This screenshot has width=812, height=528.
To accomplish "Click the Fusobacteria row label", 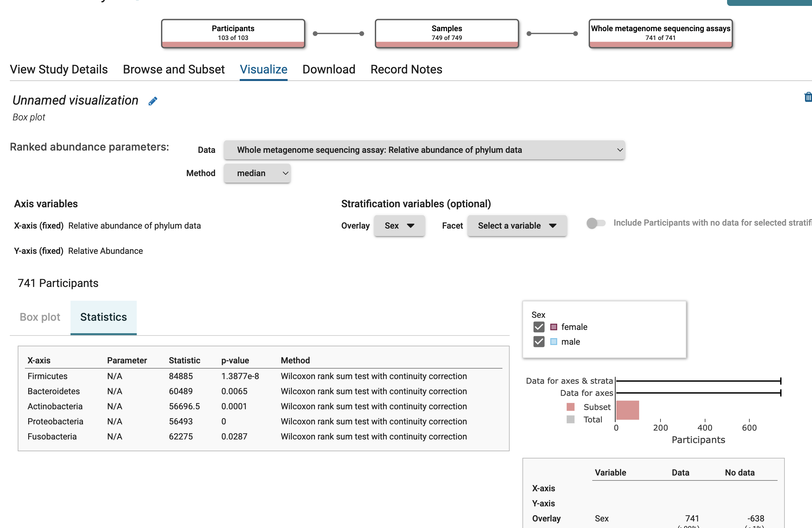I will coord(52,436).
